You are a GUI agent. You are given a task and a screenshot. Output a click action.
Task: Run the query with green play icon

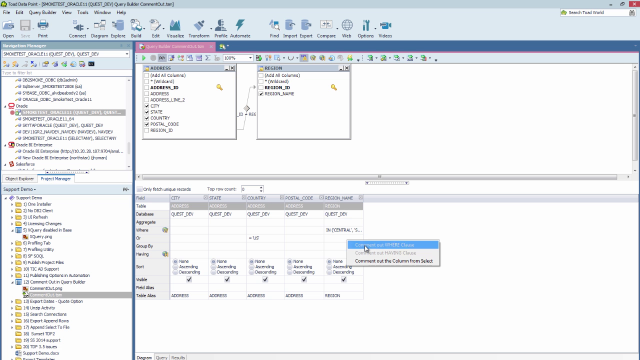click(x=144, y=58)
